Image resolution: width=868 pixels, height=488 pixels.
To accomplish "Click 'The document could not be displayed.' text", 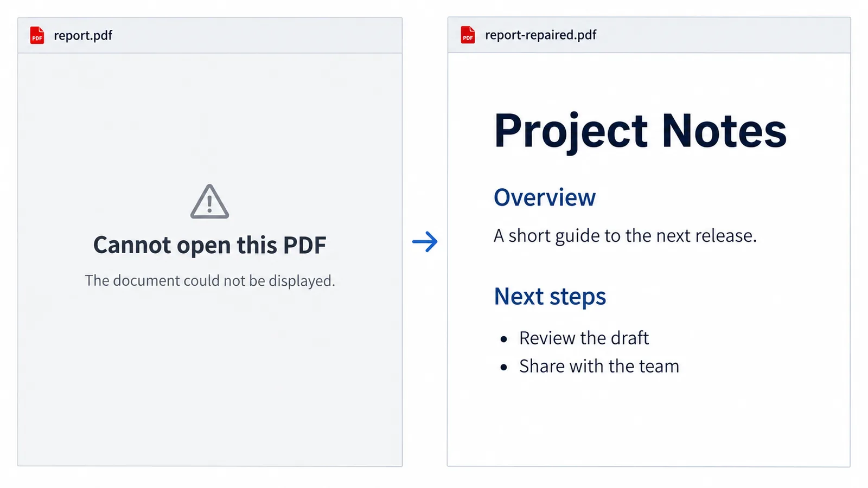I will [x=210, y=280].
